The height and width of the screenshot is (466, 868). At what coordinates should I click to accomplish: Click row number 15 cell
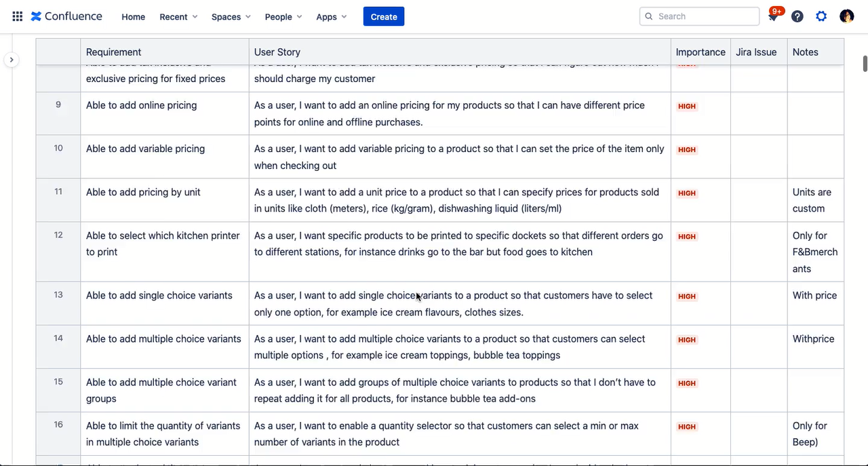point(58,390)
